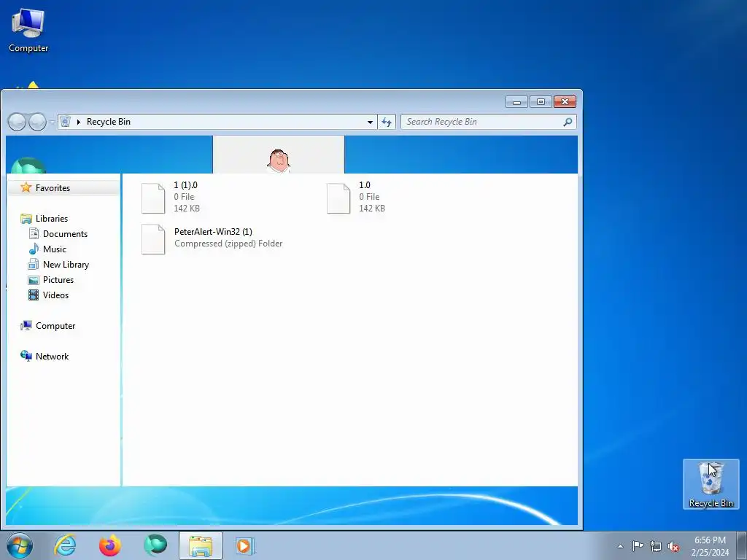
Task: Close the Recycle Bin window
Action: coord(565,102)
